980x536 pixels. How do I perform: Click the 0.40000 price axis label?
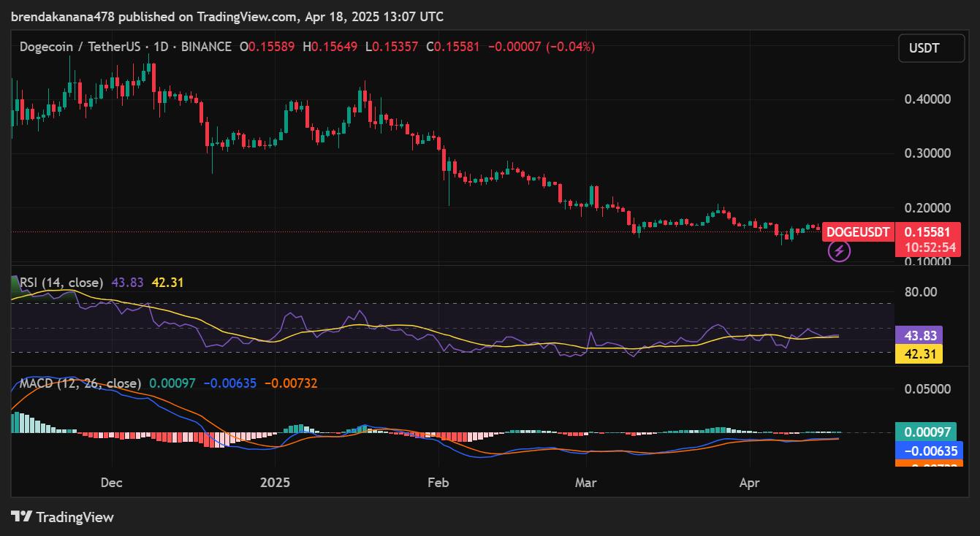pyautogui.click(x=928, y=99)
